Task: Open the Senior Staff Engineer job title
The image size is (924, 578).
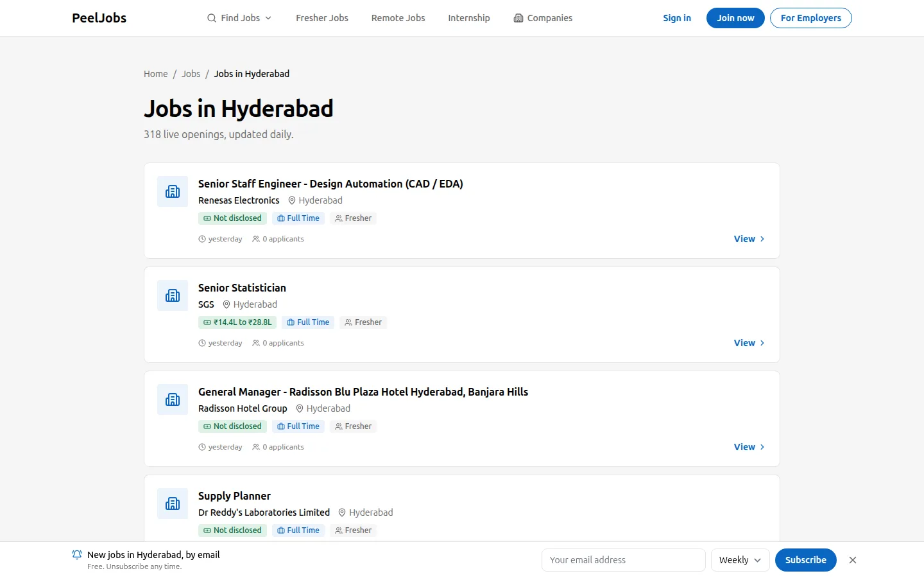Action: pos(330,184)
